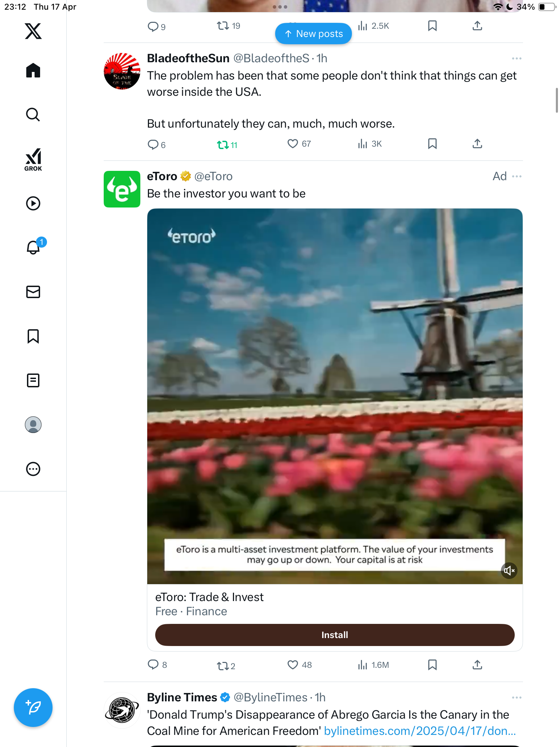Tap the Wi-Fi status icon

(x=498, y=7)
